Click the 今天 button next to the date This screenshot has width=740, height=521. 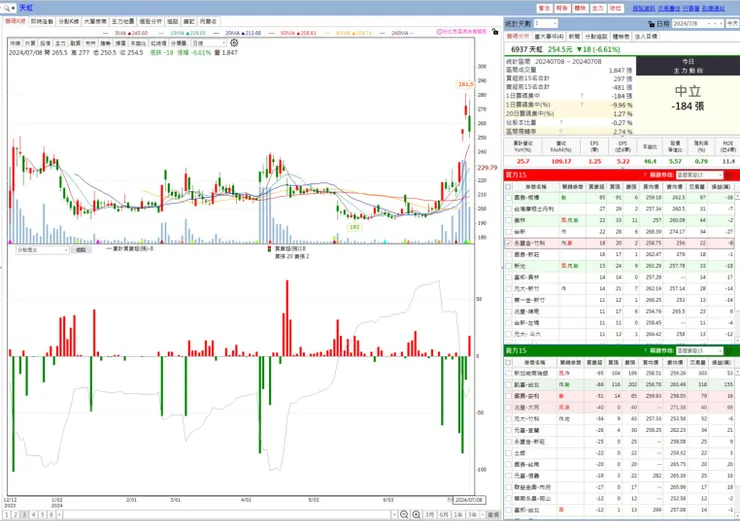[732, 24]
